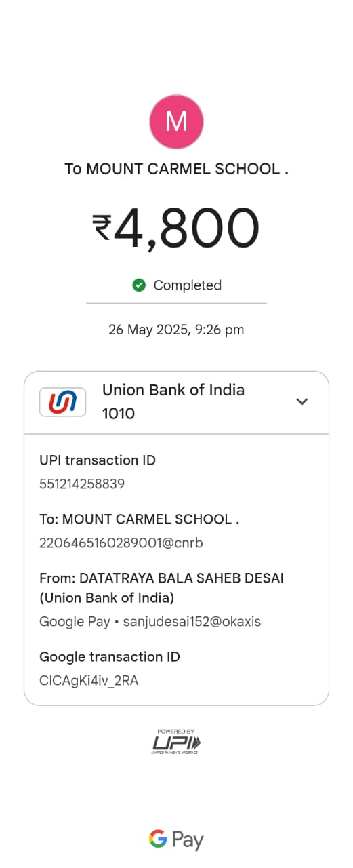
Task: Click the green Completed checkmark icon
Action: [x=139, y=285]
